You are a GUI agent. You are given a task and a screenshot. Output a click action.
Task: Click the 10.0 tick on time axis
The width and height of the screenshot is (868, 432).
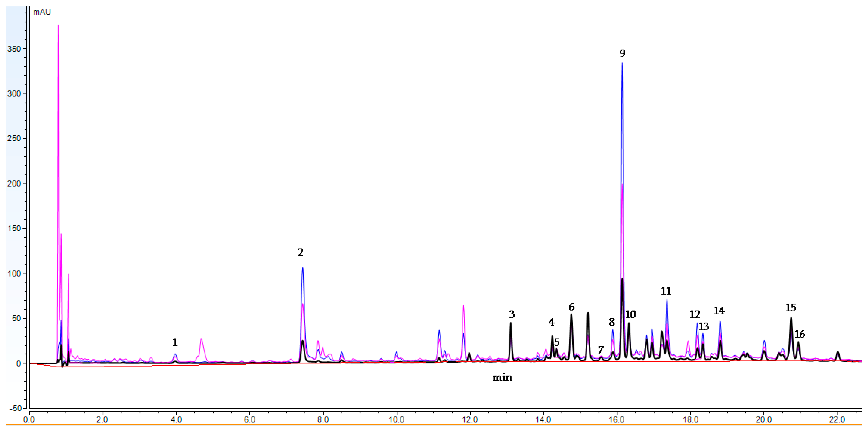tap(396, 420)
